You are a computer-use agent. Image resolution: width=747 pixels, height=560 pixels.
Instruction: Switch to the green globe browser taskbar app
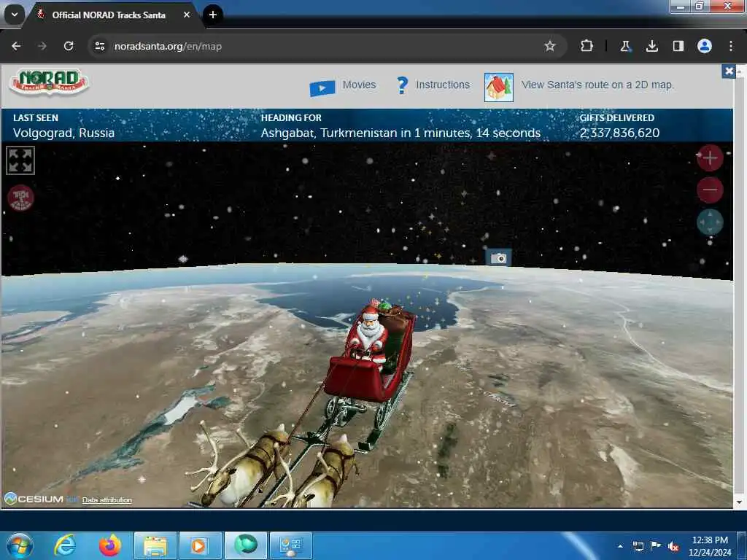245,545
